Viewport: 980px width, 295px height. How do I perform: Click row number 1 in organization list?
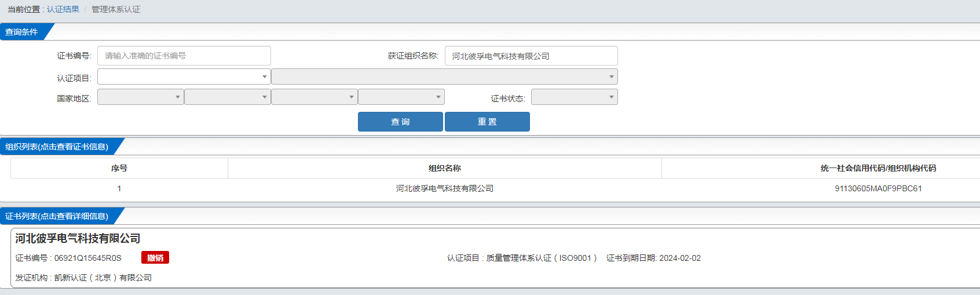coord(119,188)
